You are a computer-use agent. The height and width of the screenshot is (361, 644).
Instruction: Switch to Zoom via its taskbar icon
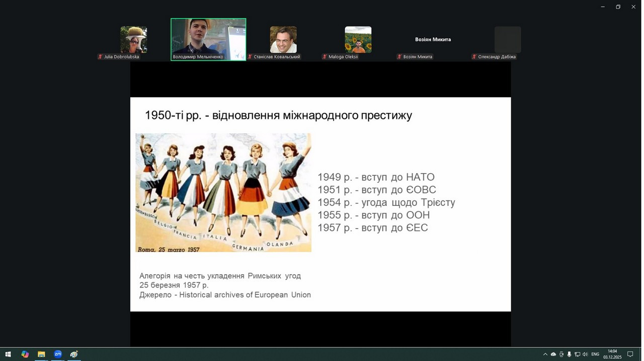[x=58, y=354]
